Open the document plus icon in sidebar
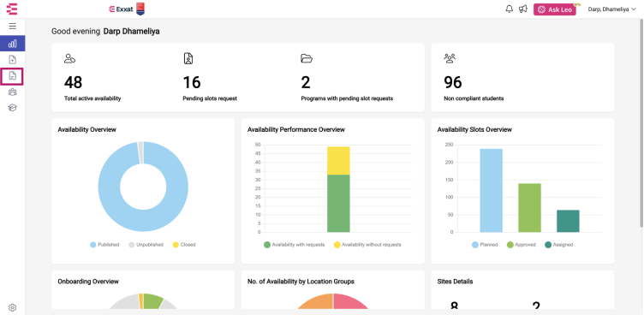The height and width of the screenshot is (315, 644). pos(12,60)
